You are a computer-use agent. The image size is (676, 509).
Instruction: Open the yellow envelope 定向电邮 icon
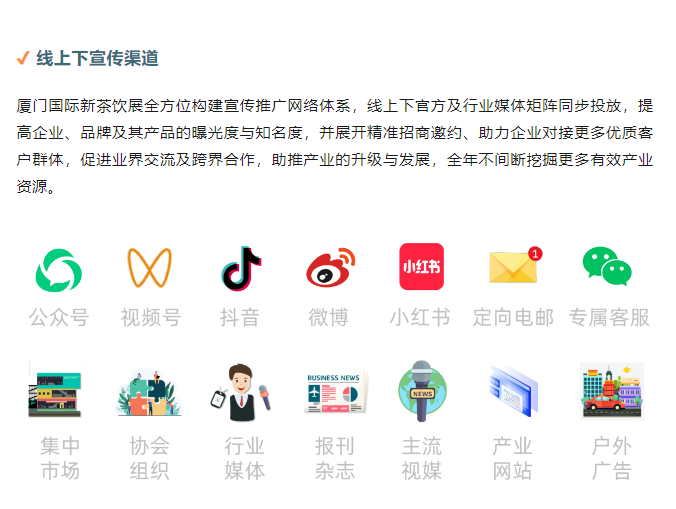click(x=515, y=265)
